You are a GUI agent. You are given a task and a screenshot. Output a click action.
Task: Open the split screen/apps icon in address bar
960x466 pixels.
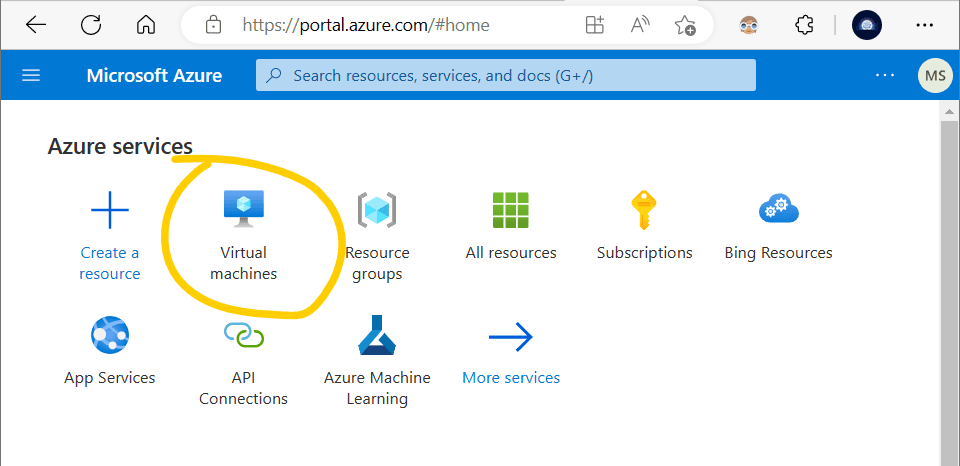(x=594, y=25)
